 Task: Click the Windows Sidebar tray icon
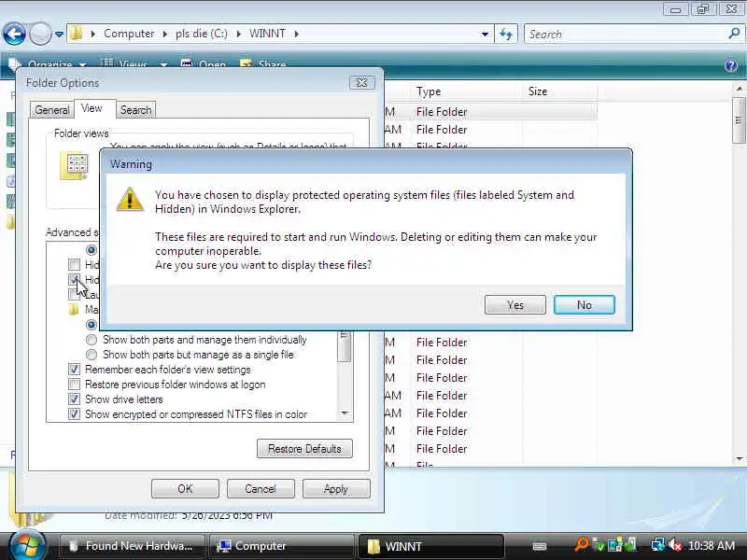[615, 545]
